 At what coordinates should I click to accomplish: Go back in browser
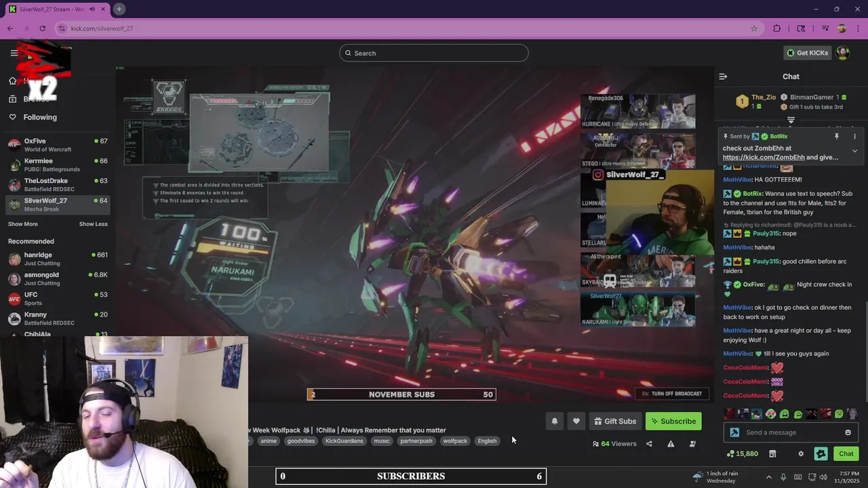[10, 28]
